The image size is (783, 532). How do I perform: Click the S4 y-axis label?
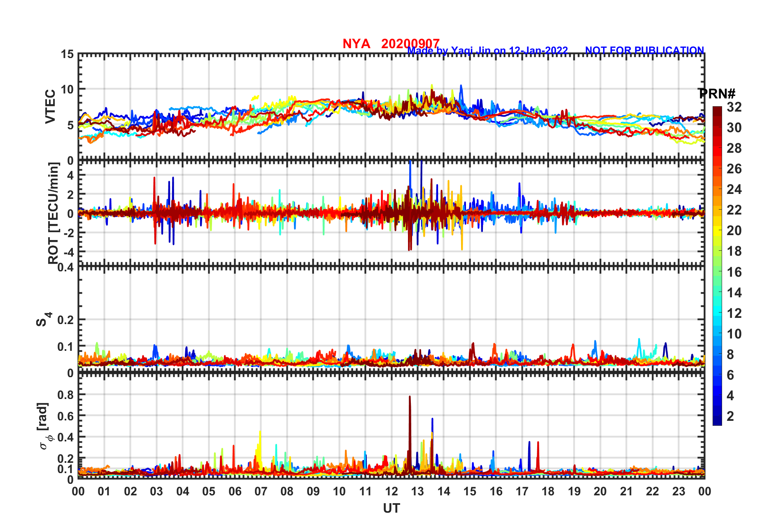coord(44,319)
